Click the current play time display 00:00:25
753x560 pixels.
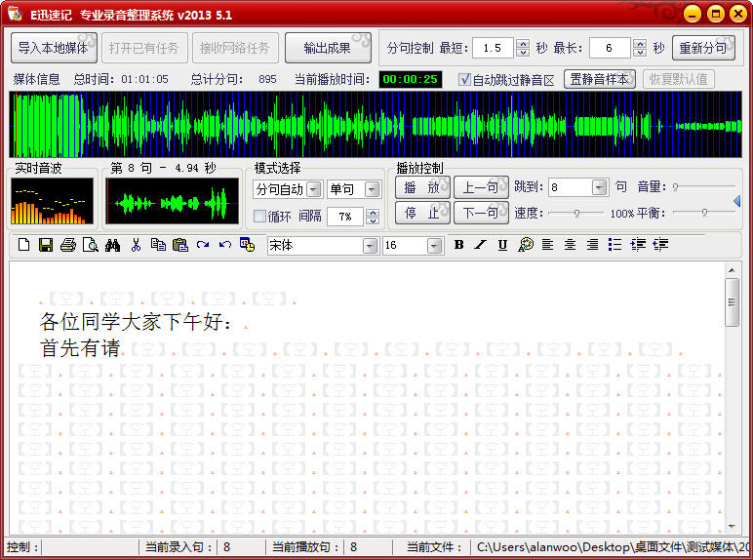point(410,79)
